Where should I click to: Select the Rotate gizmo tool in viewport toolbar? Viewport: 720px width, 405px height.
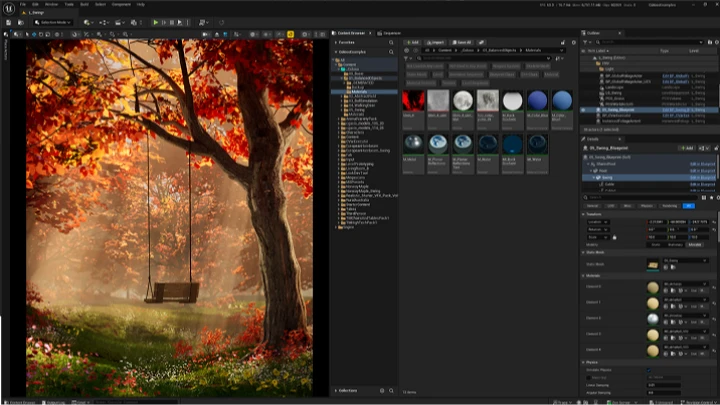point(41,34)
